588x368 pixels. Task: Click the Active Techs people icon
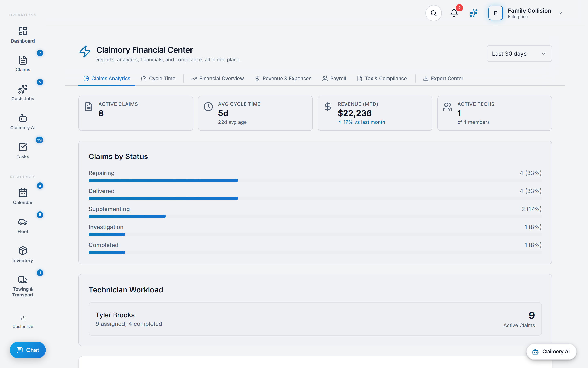click(447, 107)
